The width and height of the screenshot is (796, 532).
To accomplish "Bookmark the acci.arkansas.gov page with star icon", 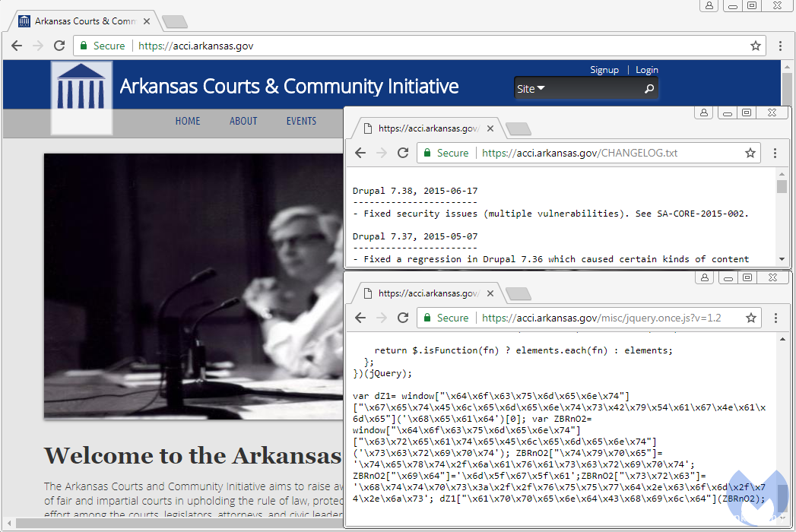I will pos(756,46).
